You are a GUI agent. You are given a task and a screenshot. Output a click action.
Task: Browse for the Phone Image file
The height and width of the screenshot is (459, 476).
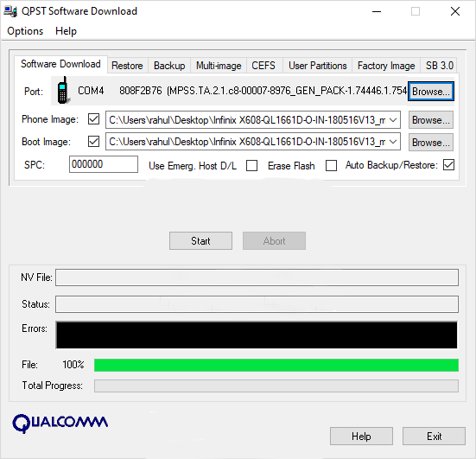(431, 120)
